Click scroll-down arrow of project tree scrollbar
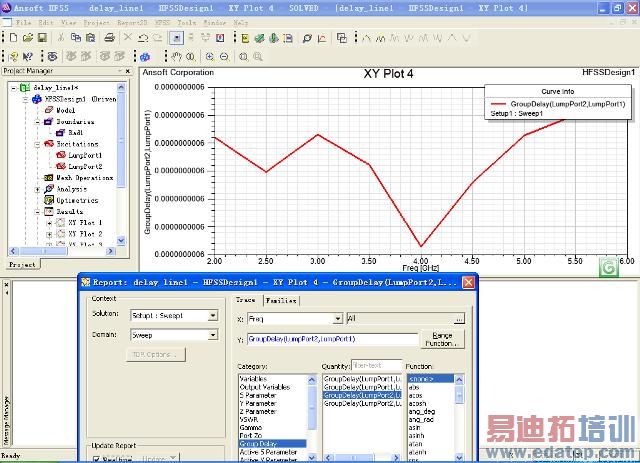Image resolution: width=640 pixels, height=463 pixels. click(x=121, y=240)
